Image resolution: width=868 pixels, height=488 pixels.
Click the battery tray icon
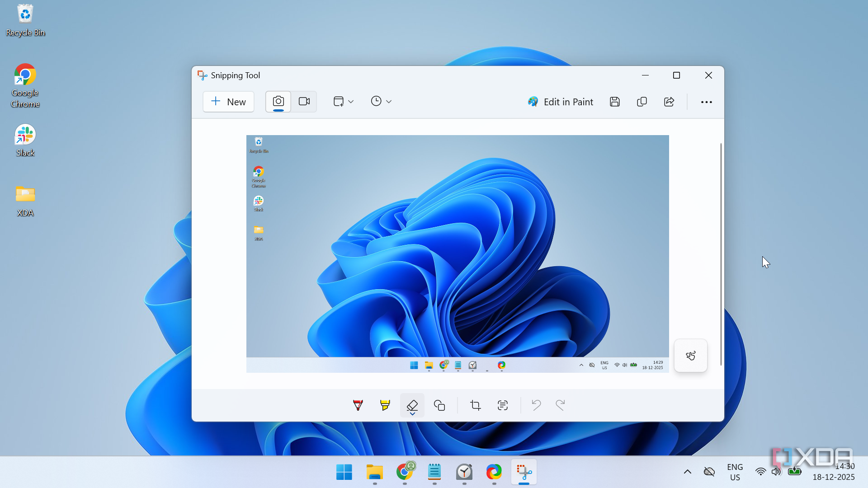pyautogui.click(x=794, y=472)
